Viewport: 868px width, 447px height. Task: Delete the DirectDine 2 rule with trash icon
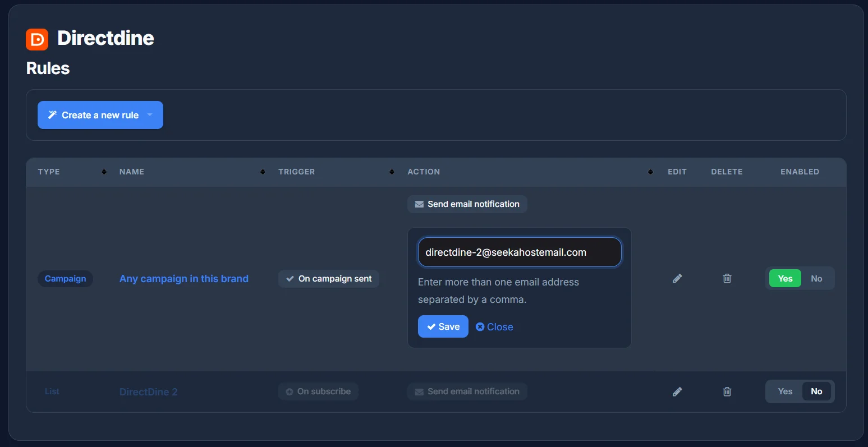pos(727,391)
